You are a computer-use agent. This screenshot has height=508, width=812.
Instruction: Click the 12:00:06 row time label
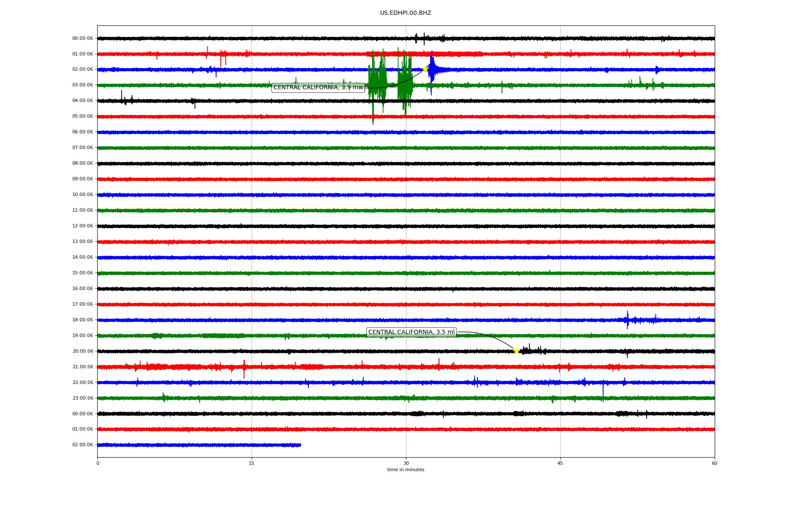click(x=82, y=226)
